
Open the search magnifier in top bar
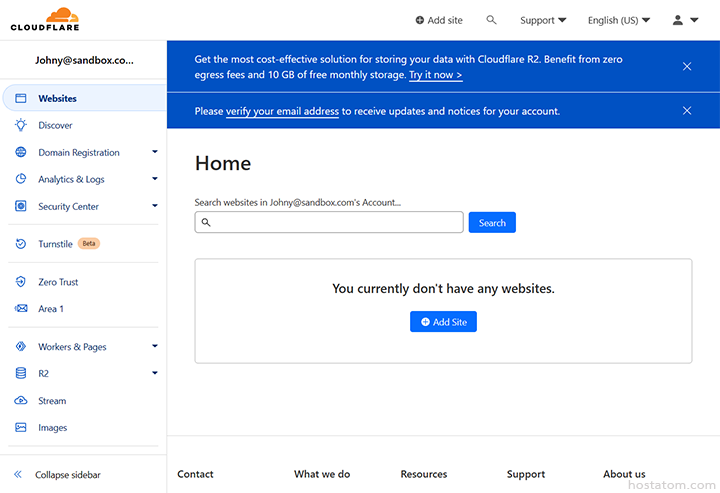491,20
